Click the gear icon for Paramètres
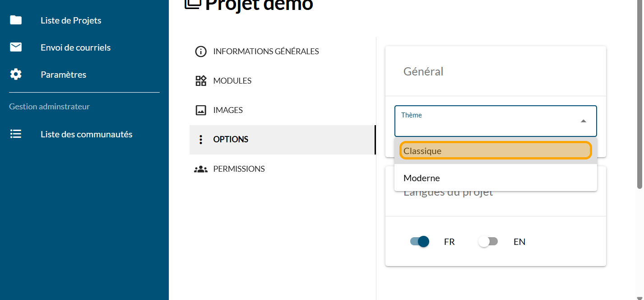Image resolution: width=644 pixels, height=300 pixels. 16,74
